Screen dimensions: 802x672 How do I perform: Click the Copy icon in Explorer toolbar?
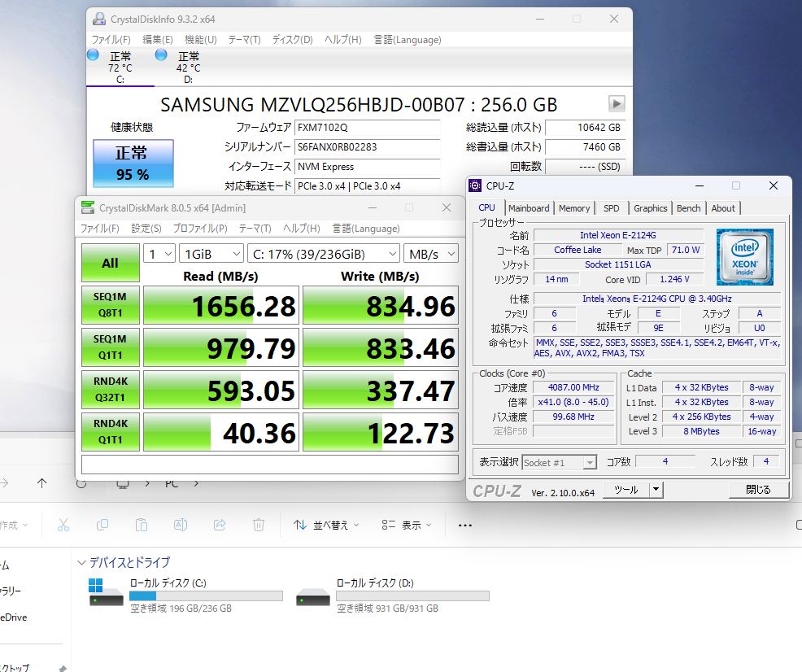tap(102, 525)
